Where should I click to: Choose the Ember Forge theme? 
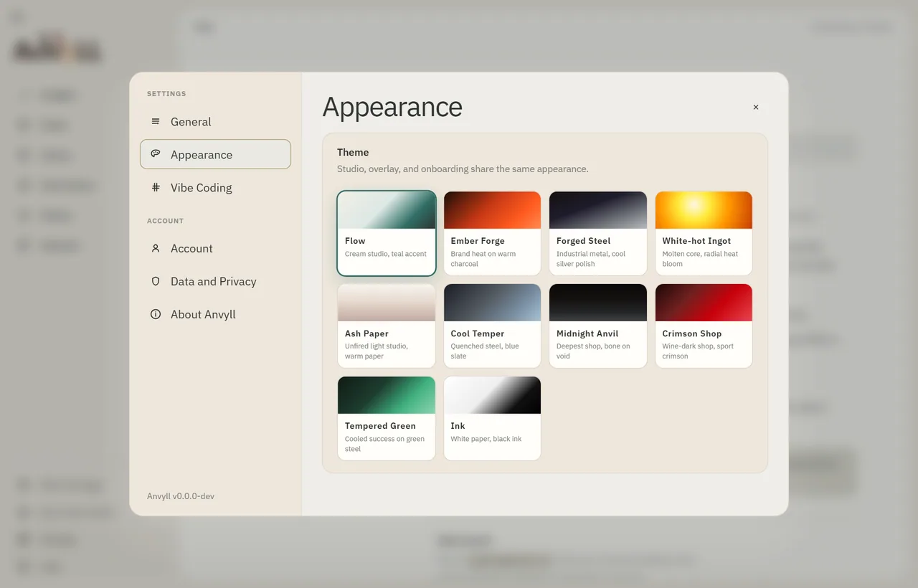pyautogui.click(x=492, y=233)
